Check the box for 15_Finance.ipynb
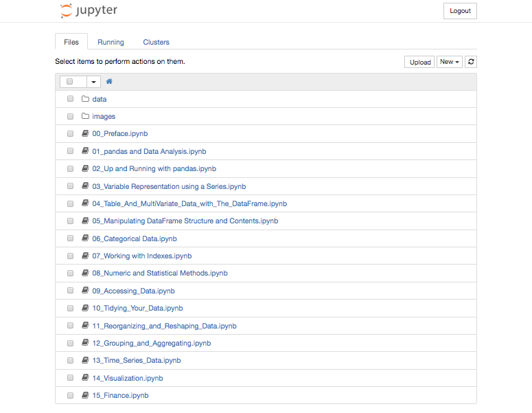This screenshot has height=413, width=532. (70, 395)
